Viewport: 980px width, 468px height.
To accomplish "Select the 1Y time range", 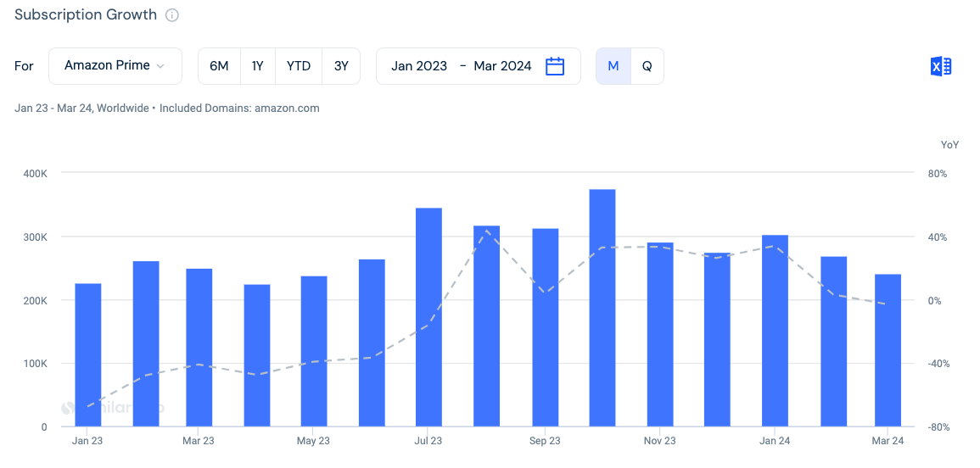I will click(257, 65).
